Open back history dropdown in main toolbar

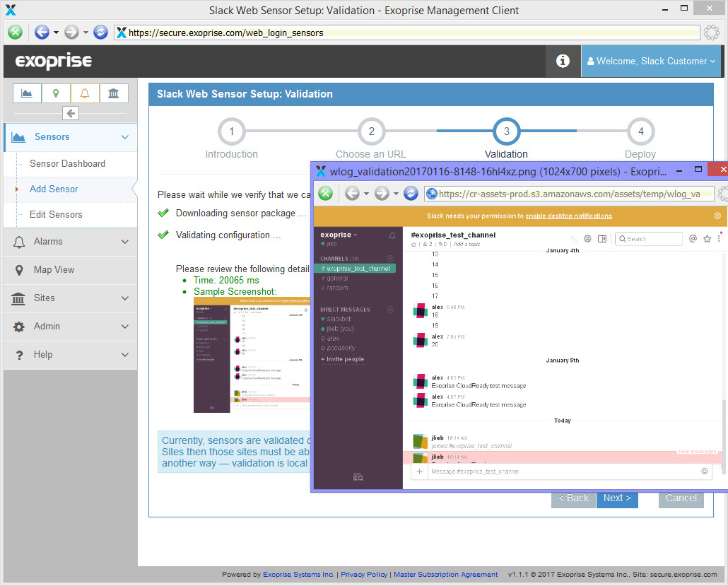[x=56, y=33]
